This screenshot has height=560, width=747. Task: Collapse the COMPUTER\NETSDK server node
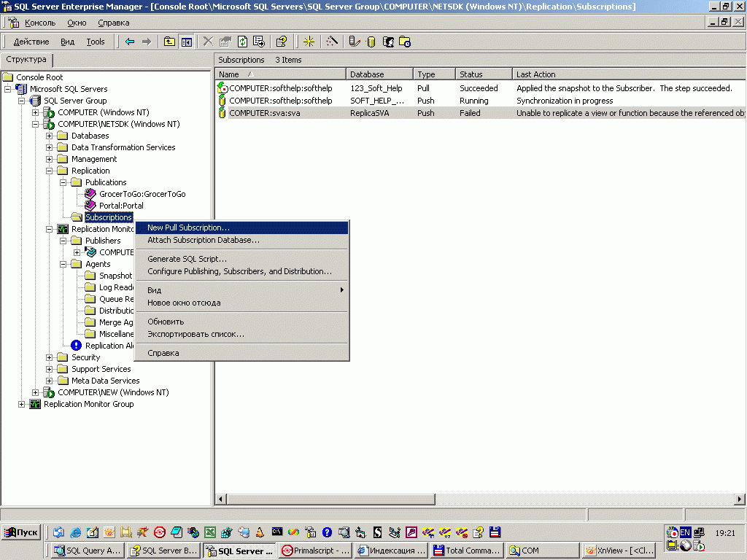(35, 124)
